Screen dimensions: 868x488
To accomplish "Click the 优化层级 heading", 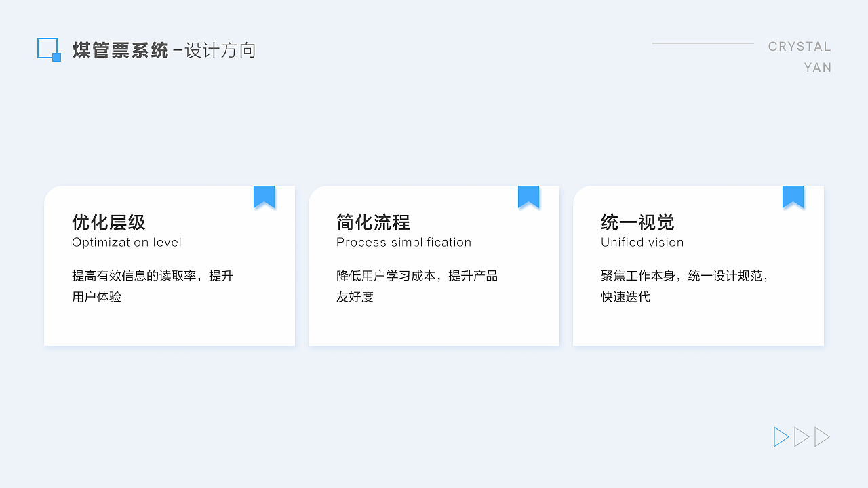I will pos(108,222).
